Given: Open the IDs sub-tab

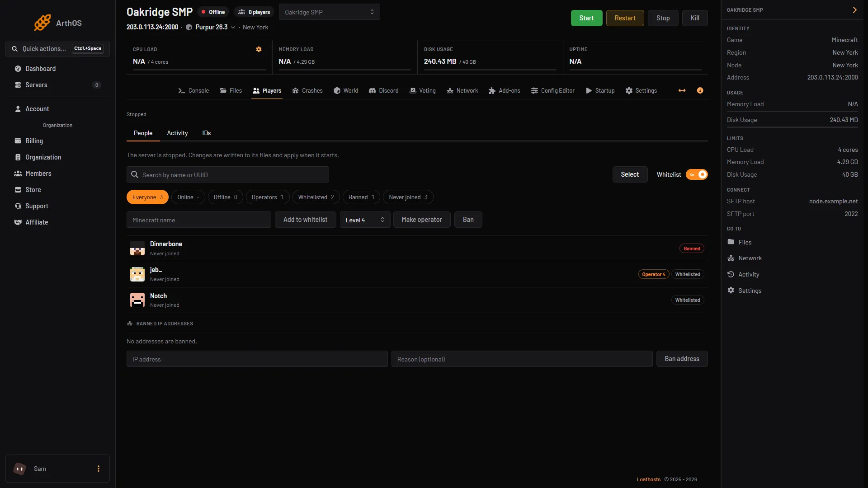Looking at the screenshot, I should coord(207,133).
